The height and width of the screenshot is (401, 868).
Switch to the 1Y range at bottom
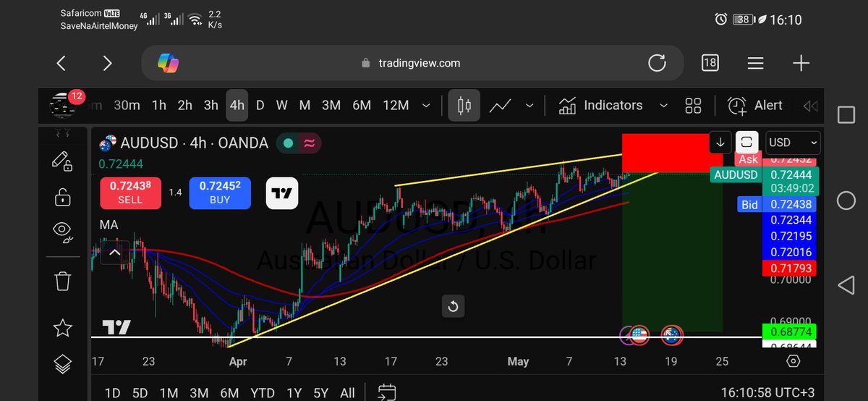[x=294, y=393]
